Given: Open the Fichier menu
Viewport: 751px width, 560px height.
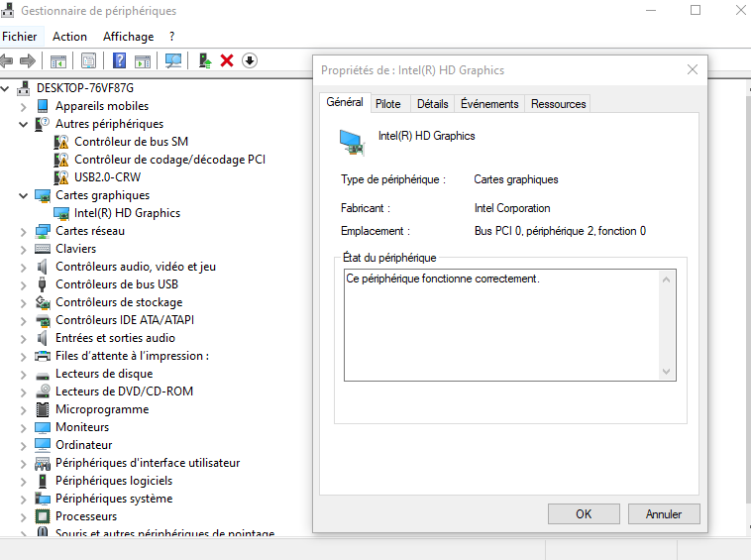Looking at the screenshot, I should pos(20,37).
